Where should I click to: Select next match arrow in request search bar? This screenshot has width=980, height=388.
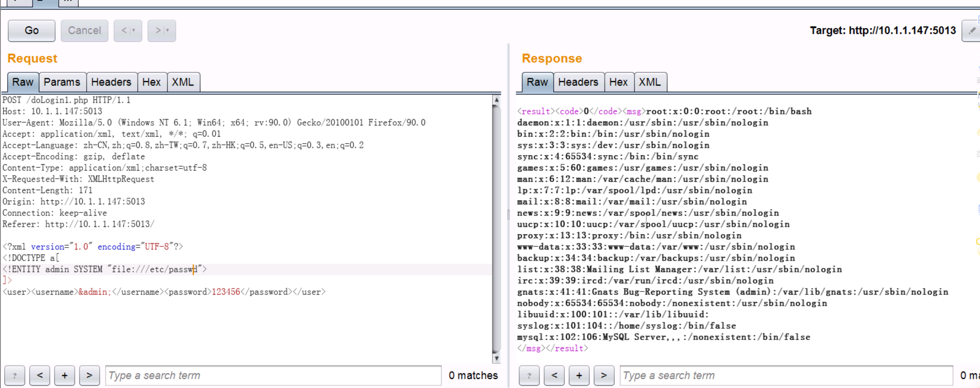tap(90, 375)
